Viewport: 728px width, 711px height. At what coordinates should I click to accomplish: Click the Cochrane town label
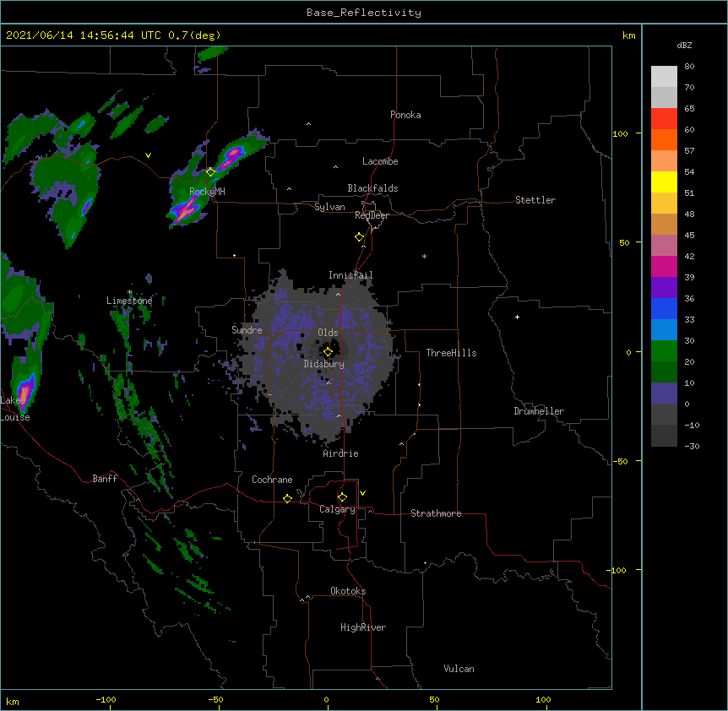coord(272,480)
